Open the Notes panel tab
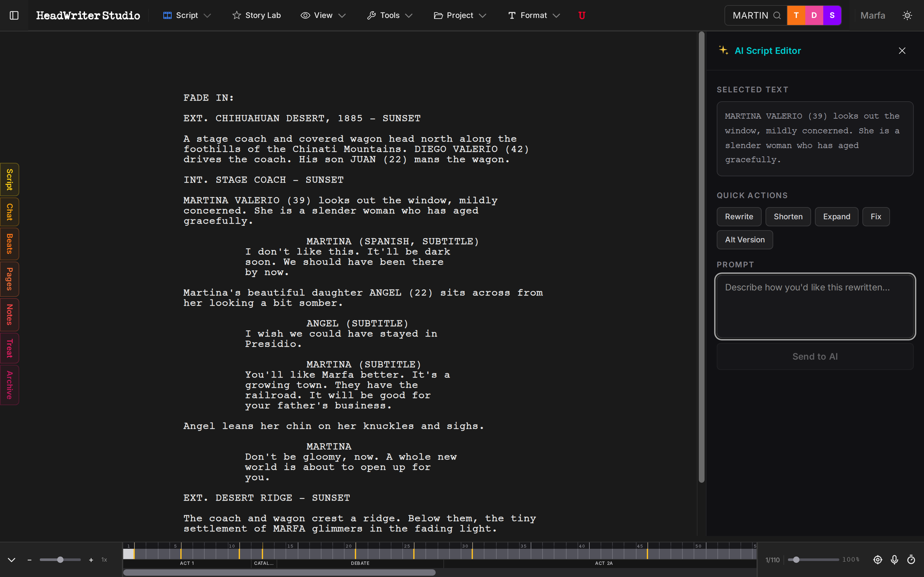This screenshot has width=924, height=577. click(x=9, y=315)
